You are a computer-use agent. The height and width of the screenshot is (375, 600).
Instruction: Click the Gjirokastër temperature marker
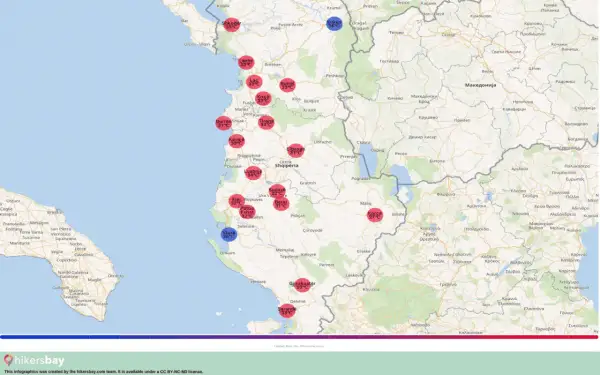(302, 285)
